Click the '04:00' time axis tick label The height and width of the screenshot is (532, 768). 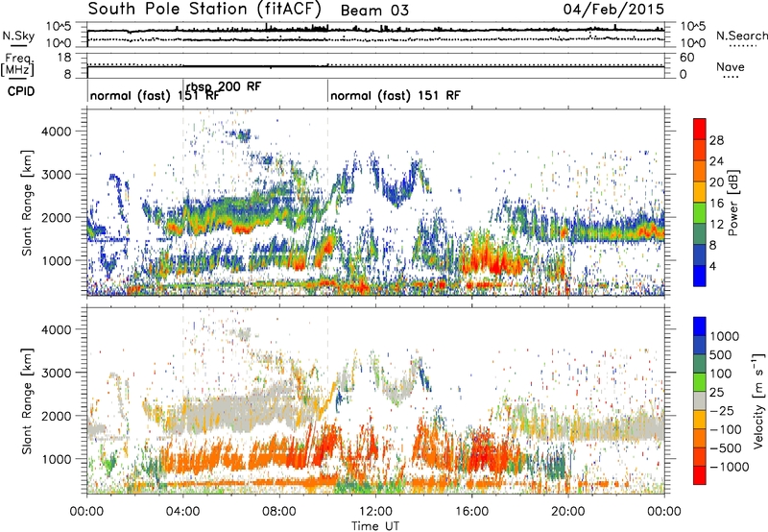(183, 512)
